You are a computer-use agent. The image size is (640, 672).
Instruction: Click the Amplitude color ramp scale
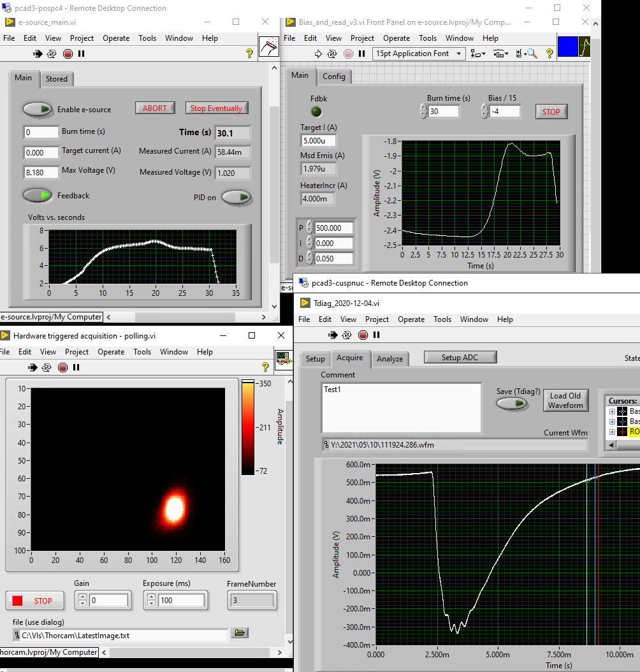[247, 427]
